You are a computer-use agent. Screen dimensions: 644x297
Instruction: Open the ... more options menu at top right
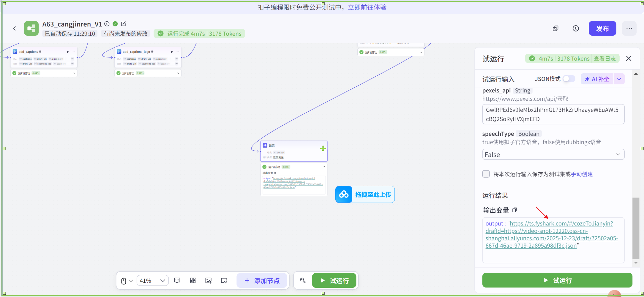tap(629, 28)
